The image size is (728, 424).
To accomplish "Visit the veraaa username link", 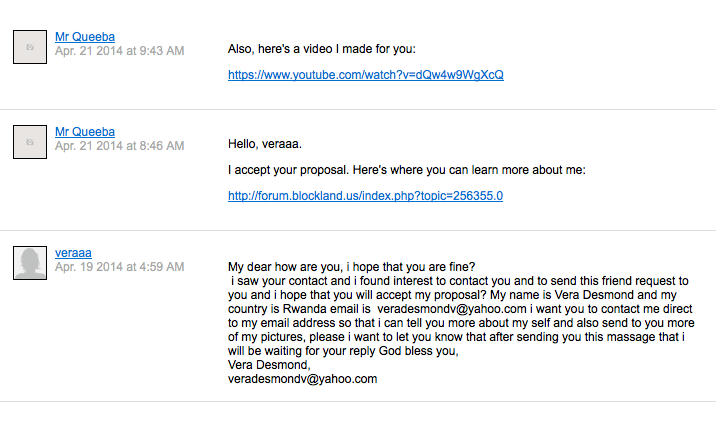I will [x=73, y=253].
